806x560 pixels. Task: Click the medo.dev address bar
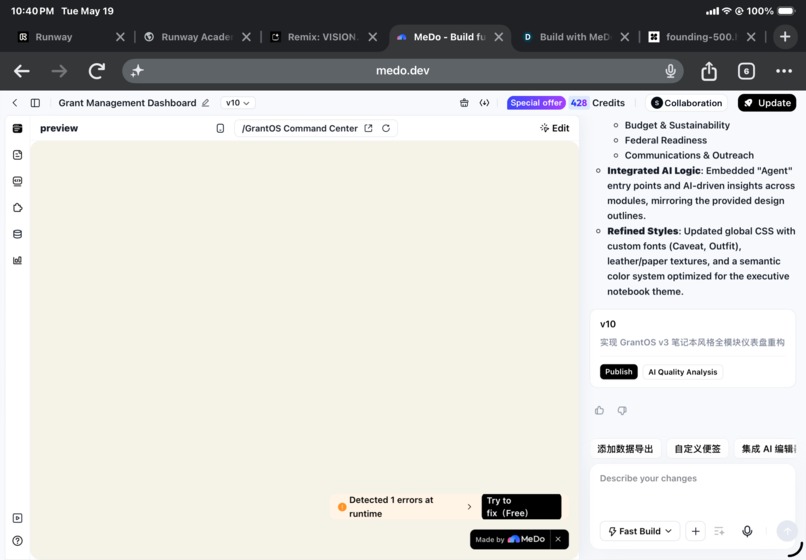click(x=402, y=71)
